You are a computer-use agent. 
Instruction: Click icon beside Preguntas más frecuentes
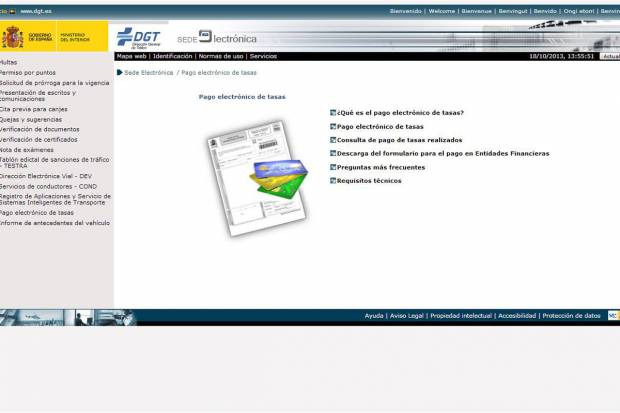(333, 167)
